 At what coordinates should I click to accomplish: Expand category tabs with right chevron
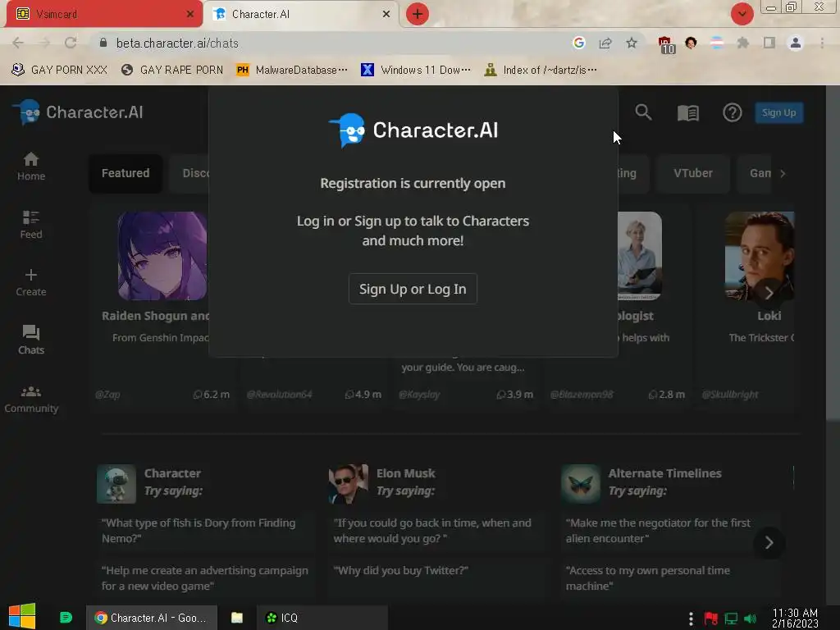pyautogui.click(x=783, y=174)
